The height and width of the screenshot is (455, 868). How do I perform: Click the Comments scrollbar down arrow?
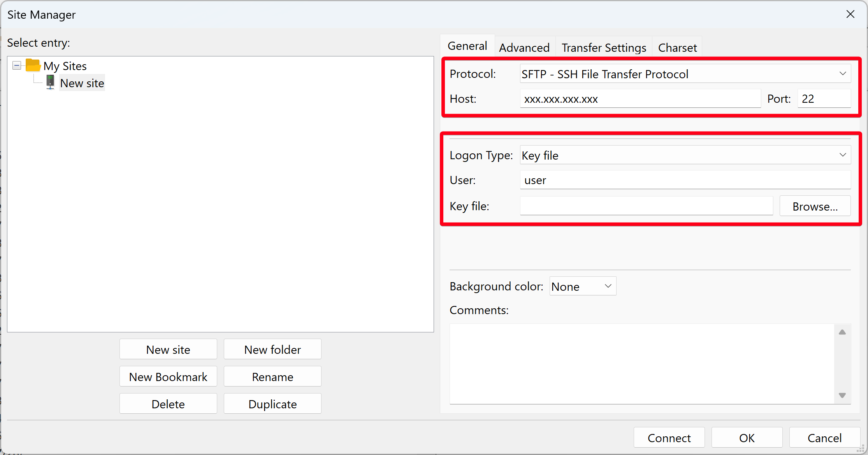[842, 395]
